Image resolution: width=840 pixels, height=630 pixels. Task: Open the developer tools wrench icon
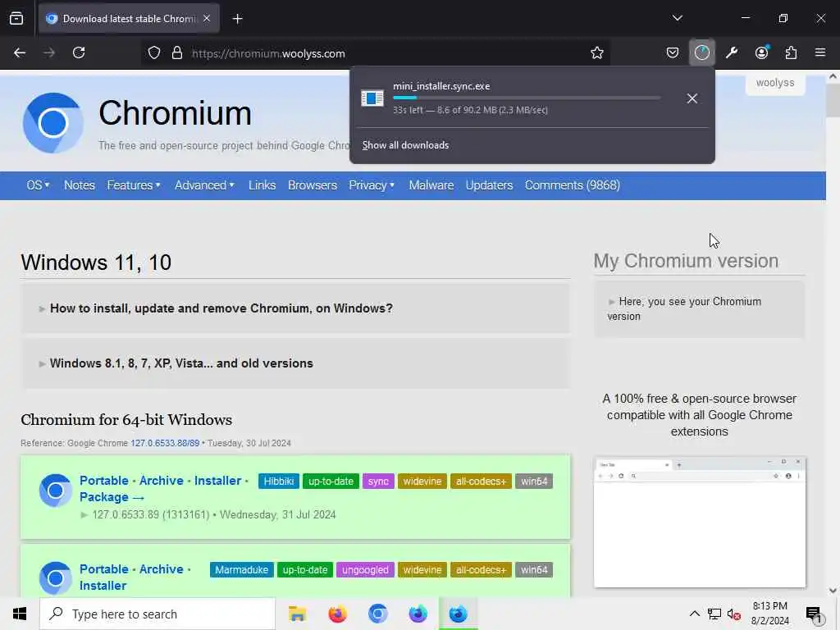click(732, 52)
